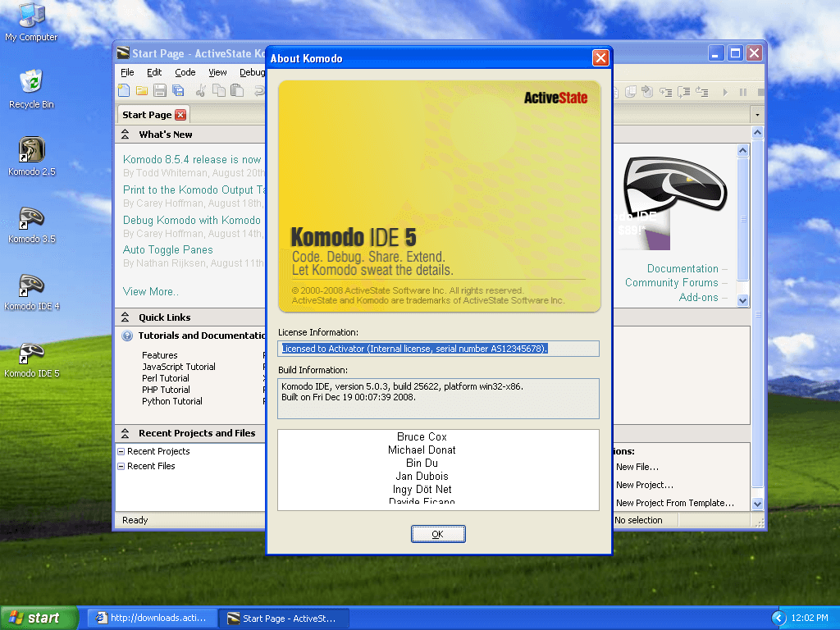Click the Save All toolbar icon
Image resolution: width=840 pixels, height=630 pixels.
[x=176, y=91]
